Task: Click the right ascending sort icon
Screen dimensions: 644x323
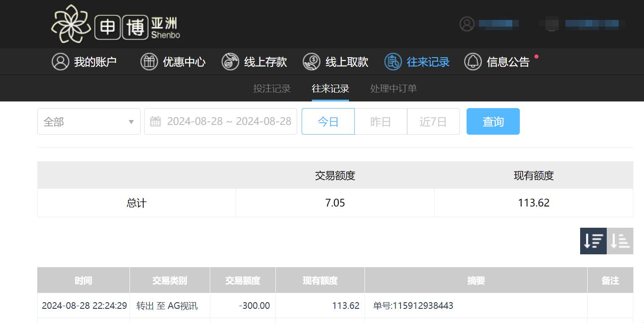Action: [x=620, y=241]
